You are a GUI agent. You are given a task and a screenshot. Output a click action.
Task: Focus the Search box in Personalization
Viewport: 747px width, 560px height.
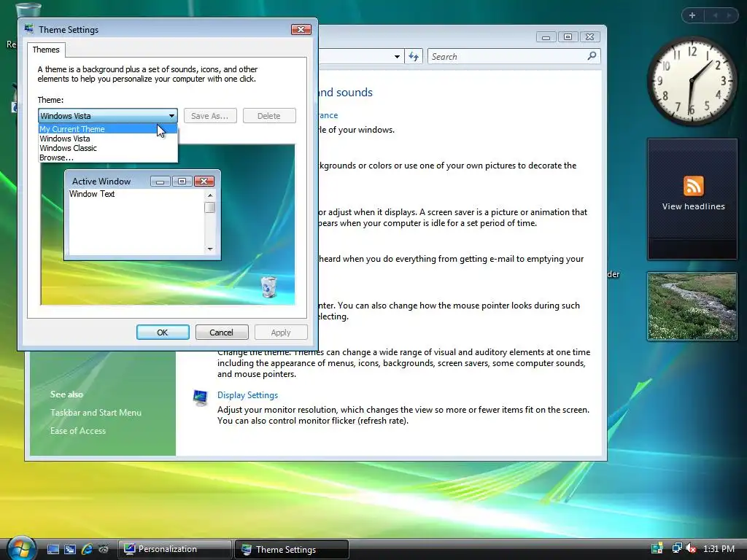(x=514, y=57)
